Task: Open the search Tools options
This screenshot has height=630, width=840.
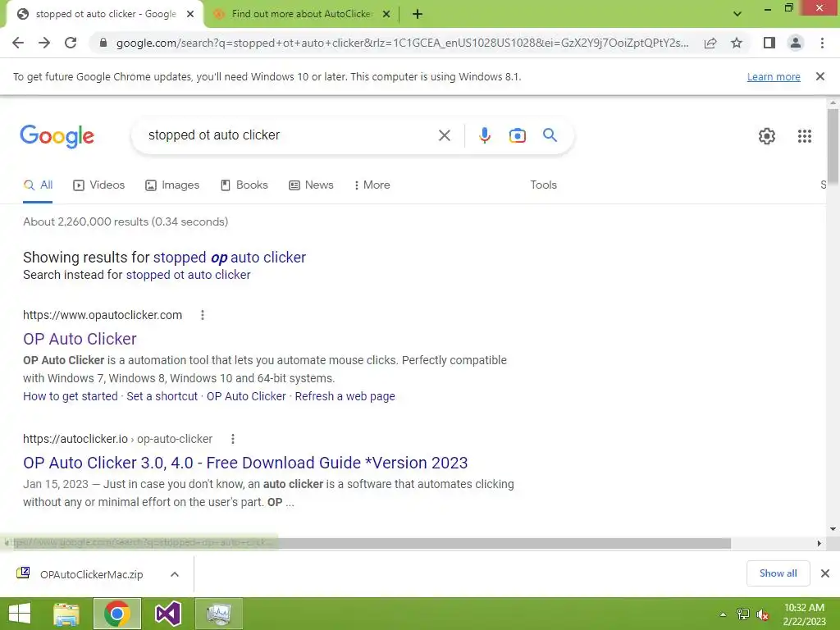Action: [543, 185]
